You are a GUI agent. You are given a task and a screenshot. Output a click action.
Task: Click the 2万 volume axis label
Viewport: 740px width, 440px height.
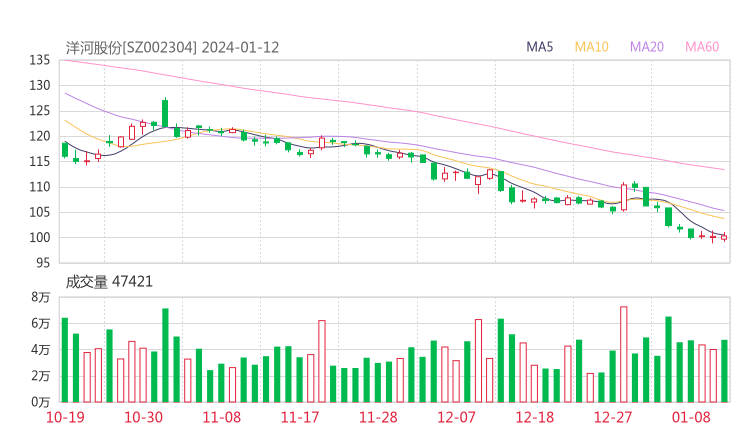41,376
